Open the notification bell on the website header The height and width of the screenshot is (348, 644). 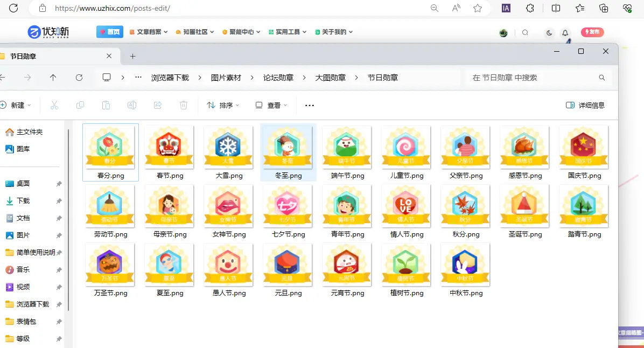pos(565,33)
